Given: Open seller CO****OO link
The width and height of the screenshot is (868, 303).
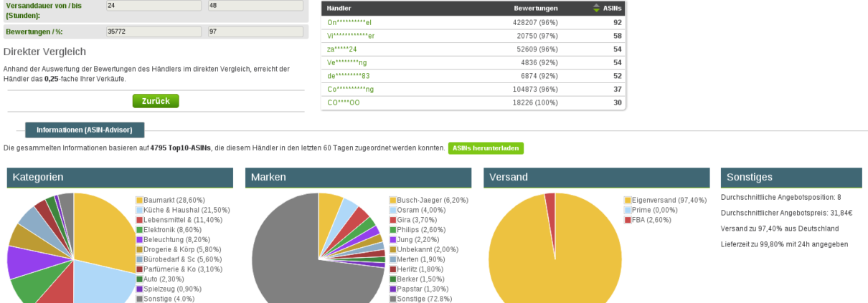Looking at the screenshot, I should [x=344, y=102].
